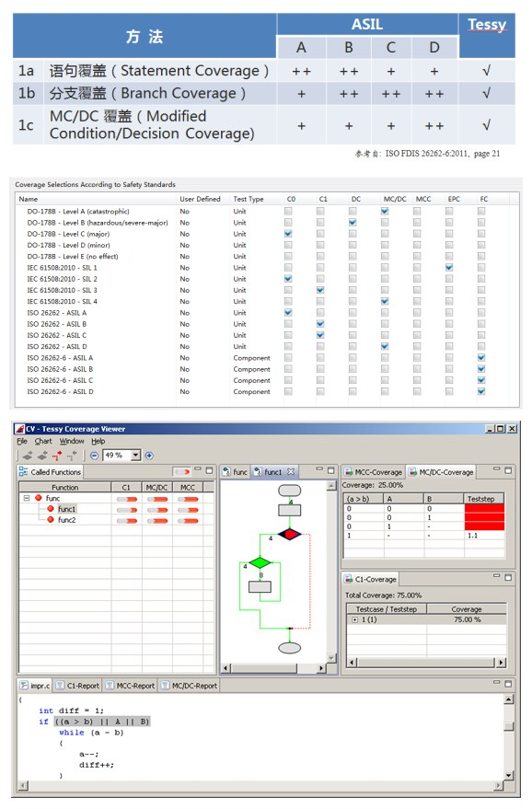Click the red dashed-branch arrow toolbar icon
This screenshot has width=532, height=809.
(57, 456)
